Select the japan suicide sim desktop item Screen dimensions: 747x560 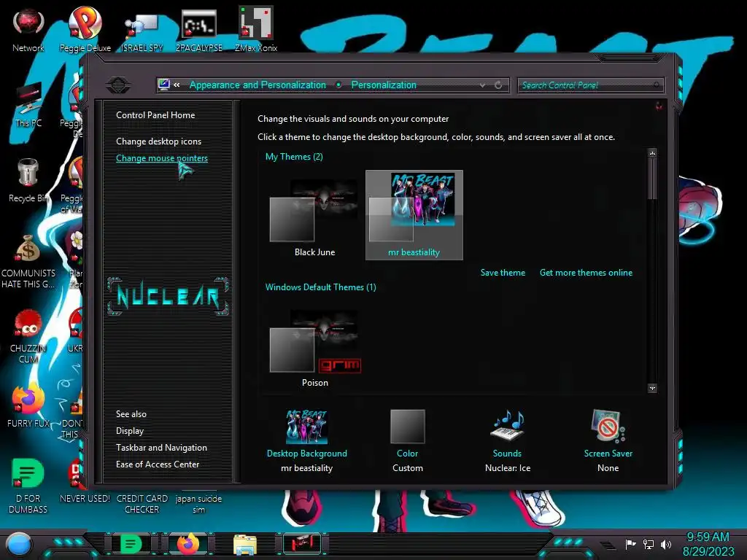[198, 504]
